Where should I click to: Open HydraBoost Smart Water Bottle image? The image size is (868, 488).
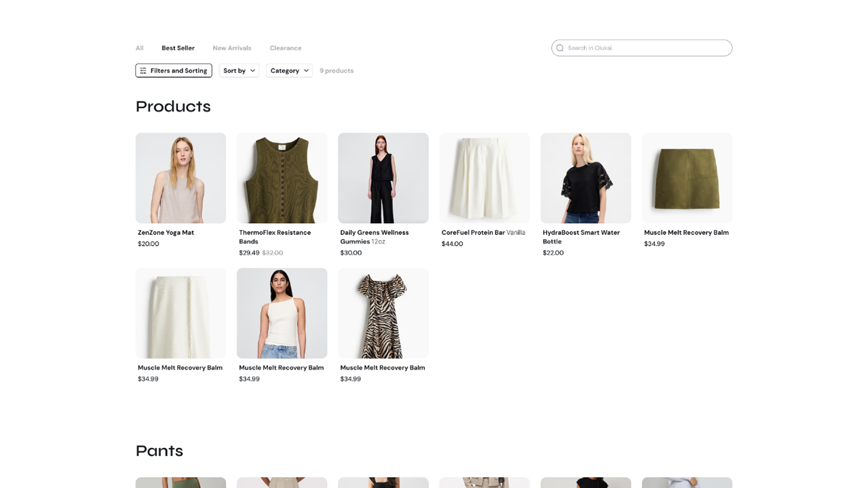[x=586, y=178]
